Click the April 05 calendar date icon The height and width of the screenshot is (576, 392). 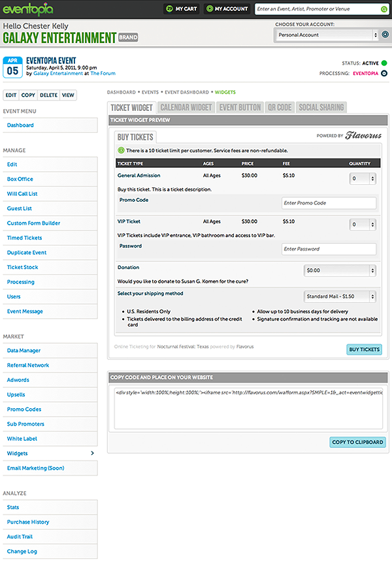coord(12,67)
